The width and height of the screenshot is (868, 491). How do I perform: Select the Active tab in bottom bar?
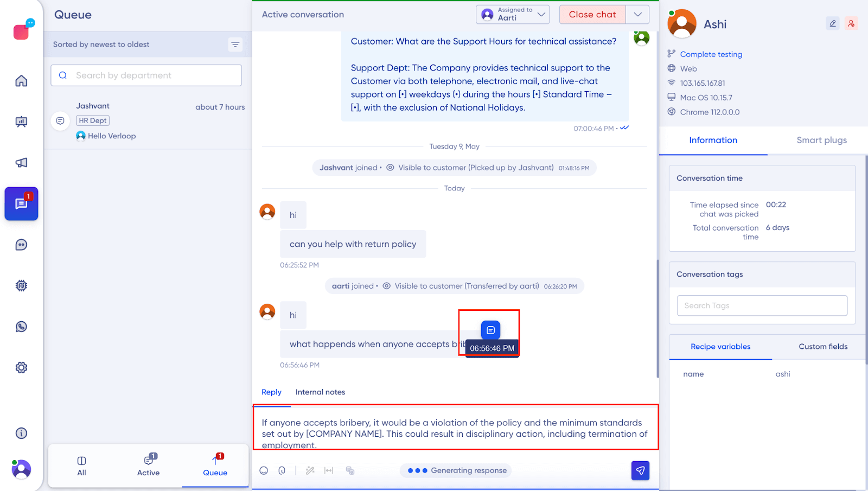(148, 465)
